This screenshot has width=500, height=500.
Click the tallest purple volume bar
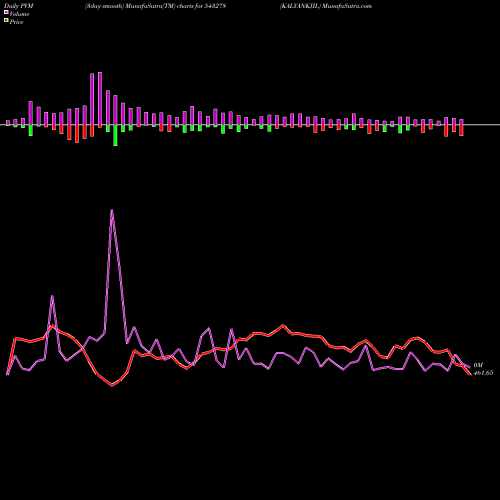pyautogui.click(x=100, y=99)
